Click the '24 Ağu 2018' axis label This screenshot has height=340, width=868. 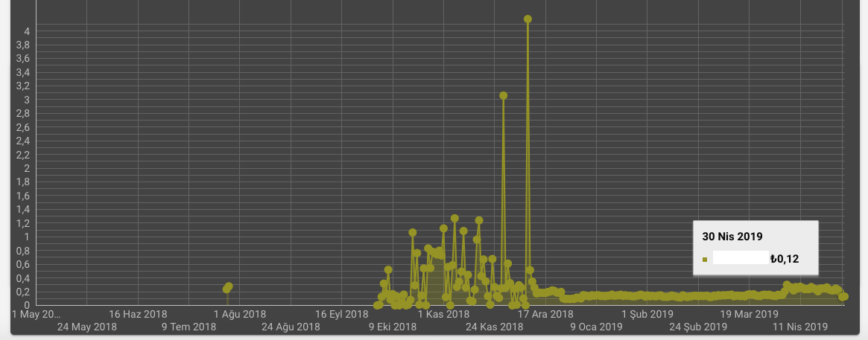coord(291,327)
